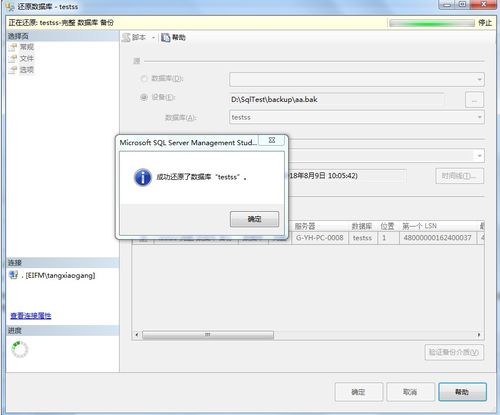Click the restore database window title icon
Viewport: 500px width, 415px height.
(x=10, y=6)
